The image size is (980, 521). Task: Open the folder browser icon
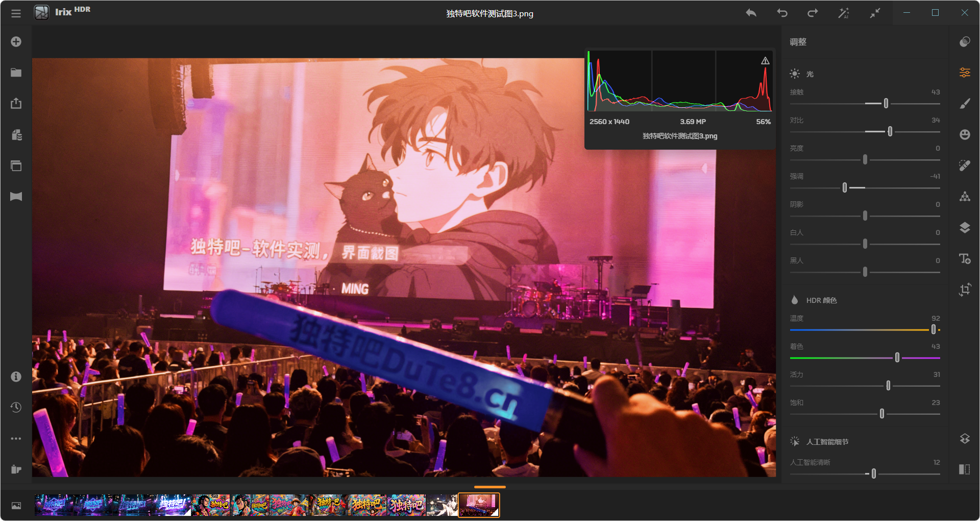[16, 73]
